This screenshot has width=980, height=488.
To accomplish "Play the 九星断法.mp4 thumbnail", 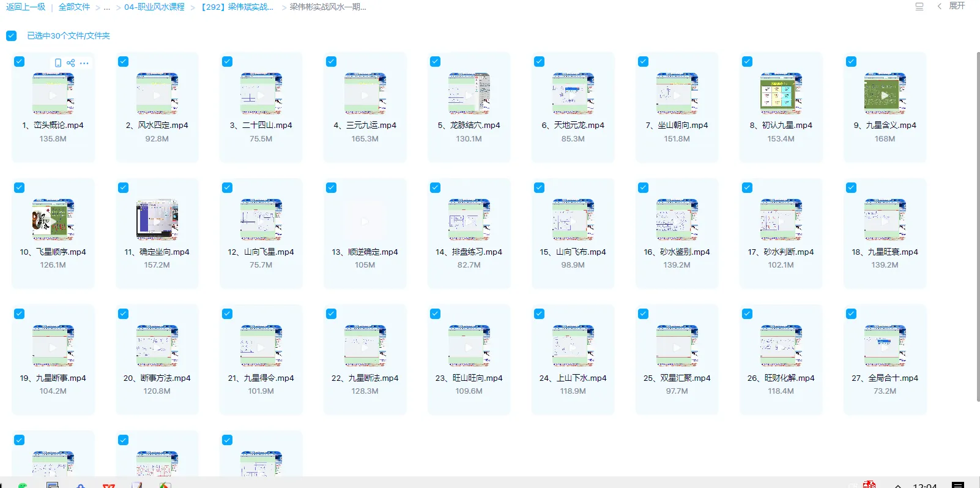I will (365, 346).
